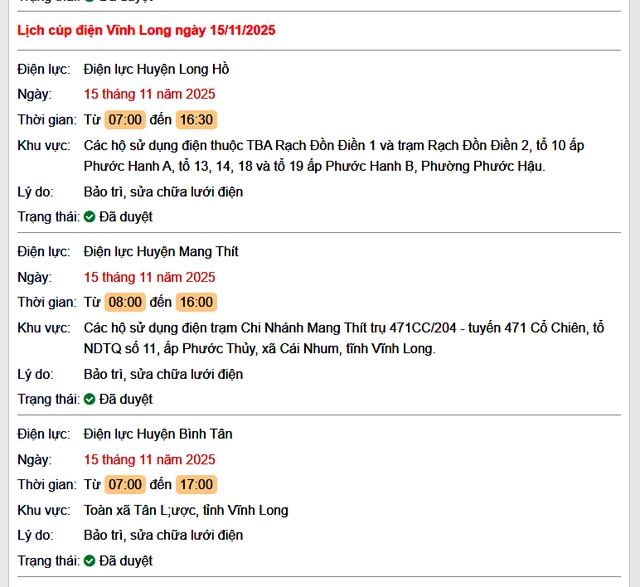The height and width of the screenshot is (587, 640).
Task: Click the text Điện lực Huyện Mang Thít
Action: (161, 251)
